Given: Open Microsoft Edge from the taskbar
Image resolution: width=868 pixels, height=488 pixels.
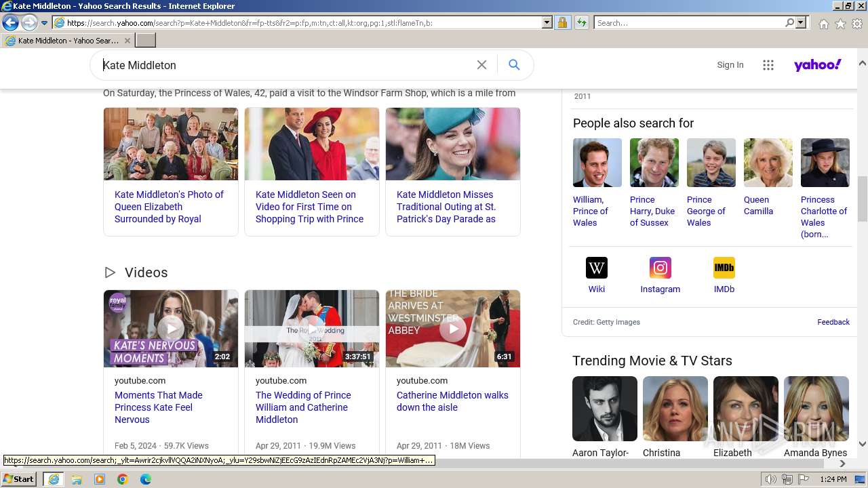Looking at the screenshot, I should tap(146, 479).
